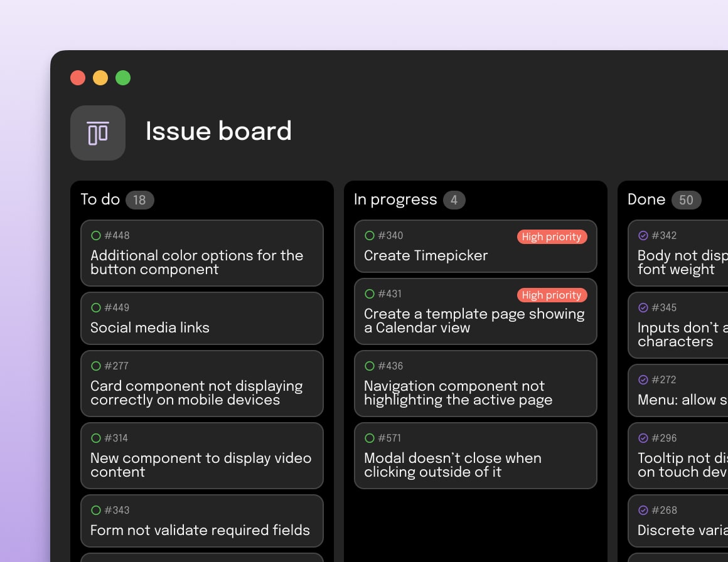This screenshot has width=728, height=562.
Task: Click the Issue board app logo icon
Action: [98, 132]
